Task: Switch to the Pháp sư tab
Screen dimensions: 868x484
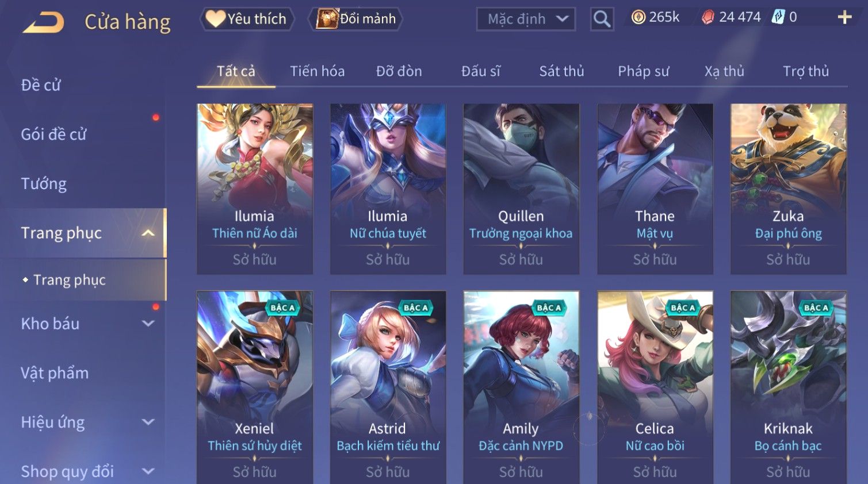Action: pyautogui.click(x=643, y=71)
